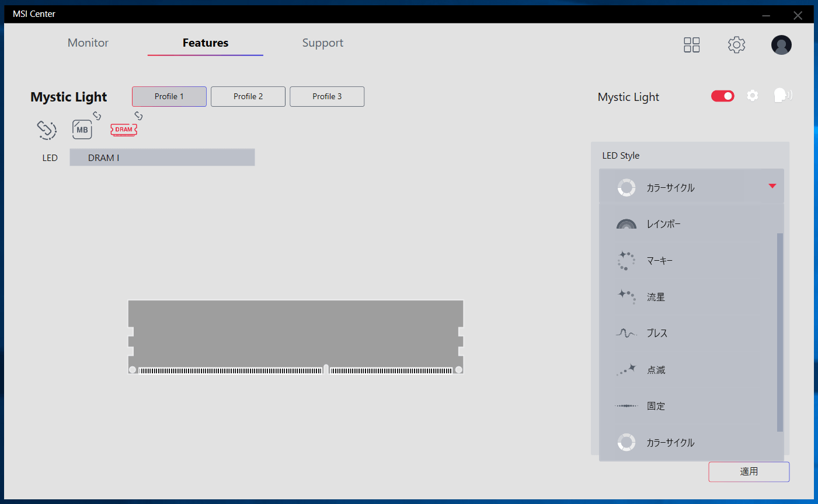The image size is (818, 504).
Task: Select Profile 1 button
Action: 169,96
